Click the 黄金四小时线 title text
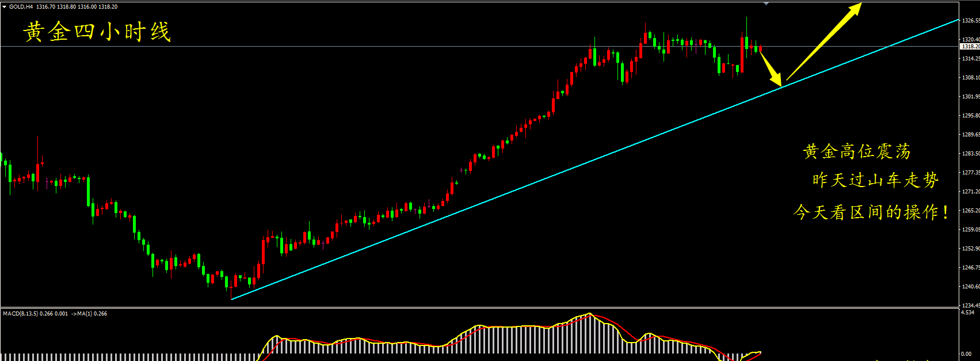980x361 pixels. [97, 32]
